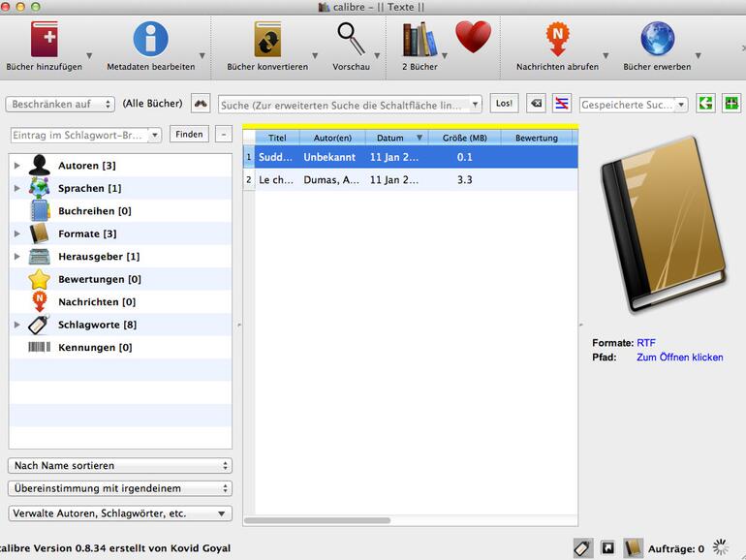
Task: Collapse tag browser with minus button
Action: pos(224,134)
